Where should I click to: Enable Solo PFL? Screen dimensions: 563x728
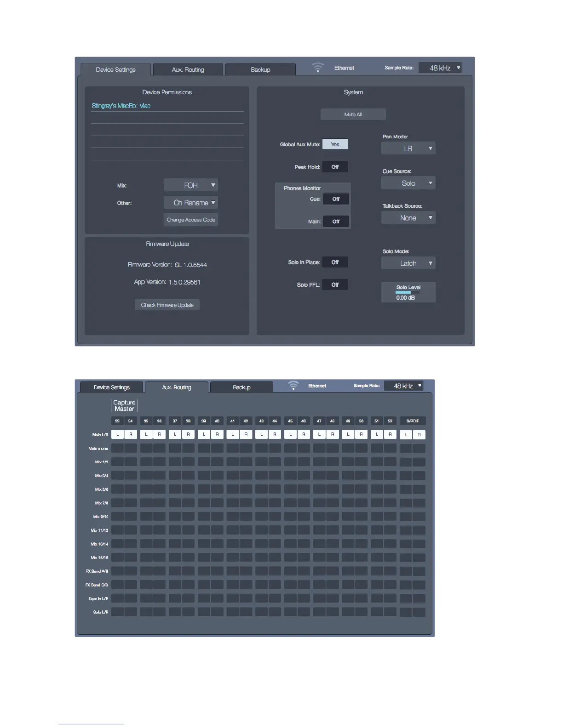pos(335,284)
